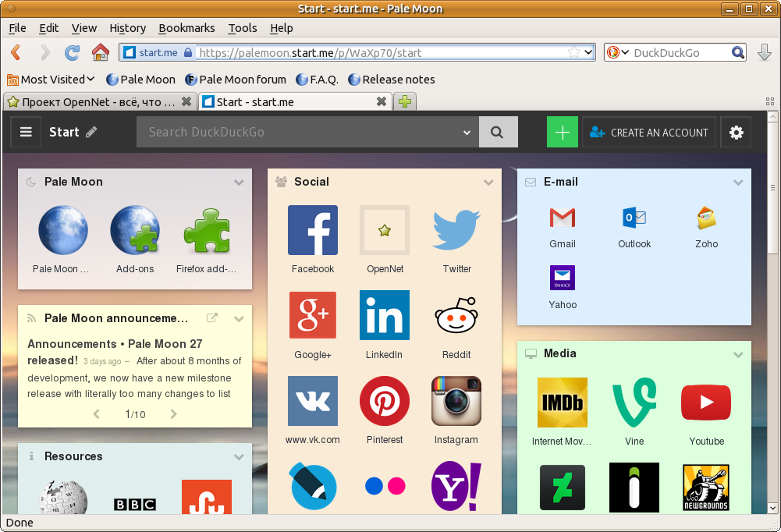Open the Pale Moon globe shortcut
Image resolution: width=781 pixels, height=532 pixels.
point(63,230)
